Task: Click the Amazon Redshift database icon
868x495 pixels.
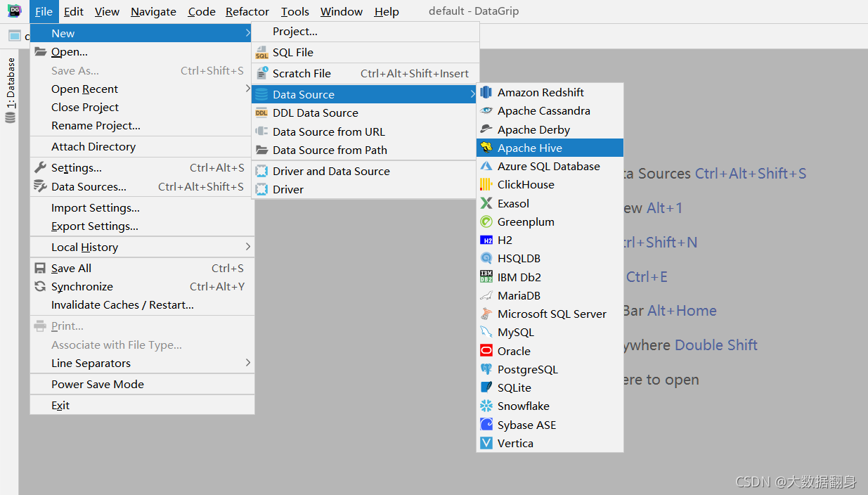Action: tap(486, 93)
